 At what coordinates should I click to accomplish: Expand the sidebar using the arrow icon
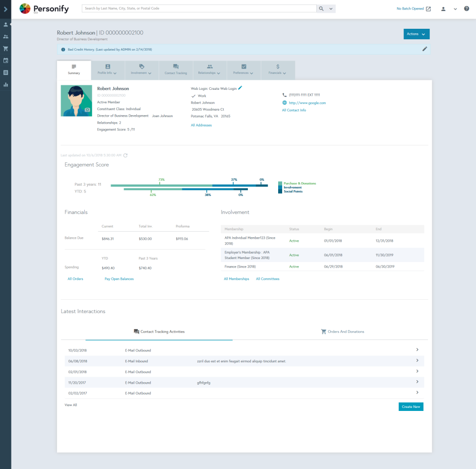pos(5,8)
